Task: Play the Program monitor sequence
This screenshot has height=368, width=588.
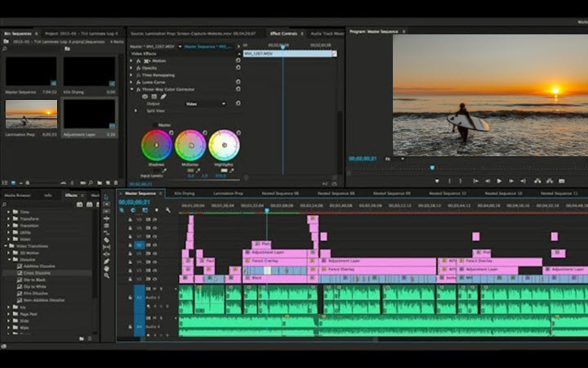Action: tap(499, 181)
